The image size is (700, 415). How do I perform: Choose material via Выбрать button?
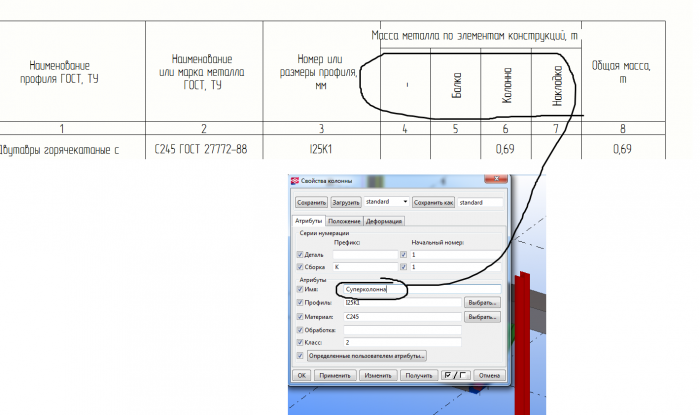coord(482,317)
